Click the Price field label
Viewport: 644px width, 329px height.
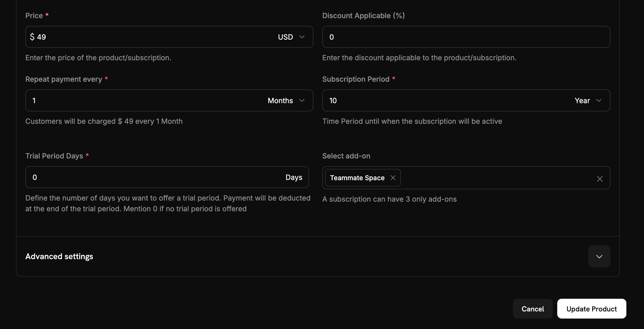(x=34, y=15)
